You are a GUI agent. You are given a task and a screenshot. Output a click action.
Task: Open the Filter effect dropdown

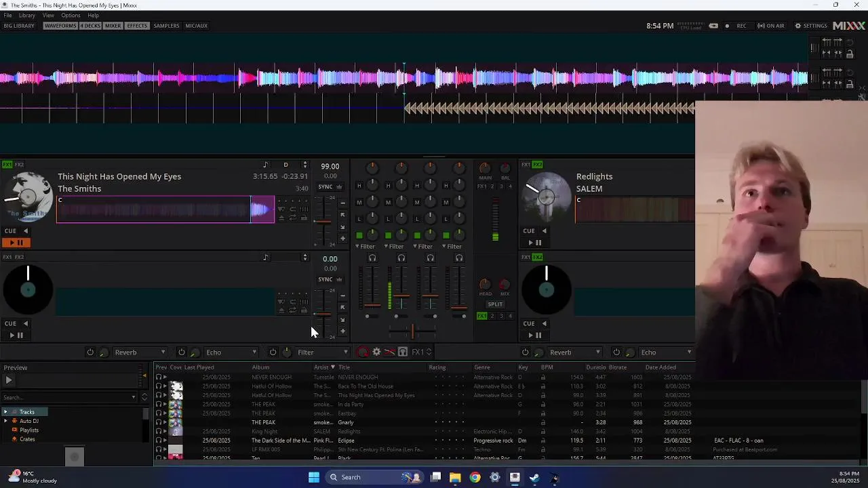click(x=323, y=352)
